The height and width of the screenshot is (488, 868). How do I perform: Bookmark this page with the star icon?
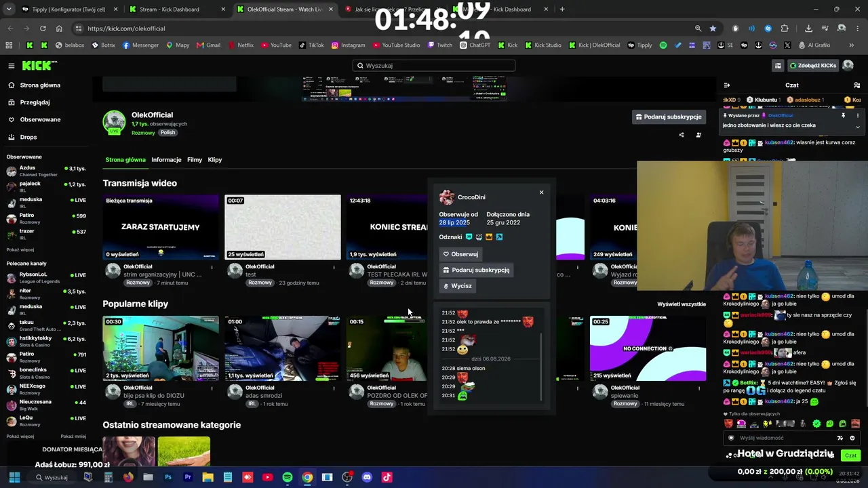(x=713, y=28)
